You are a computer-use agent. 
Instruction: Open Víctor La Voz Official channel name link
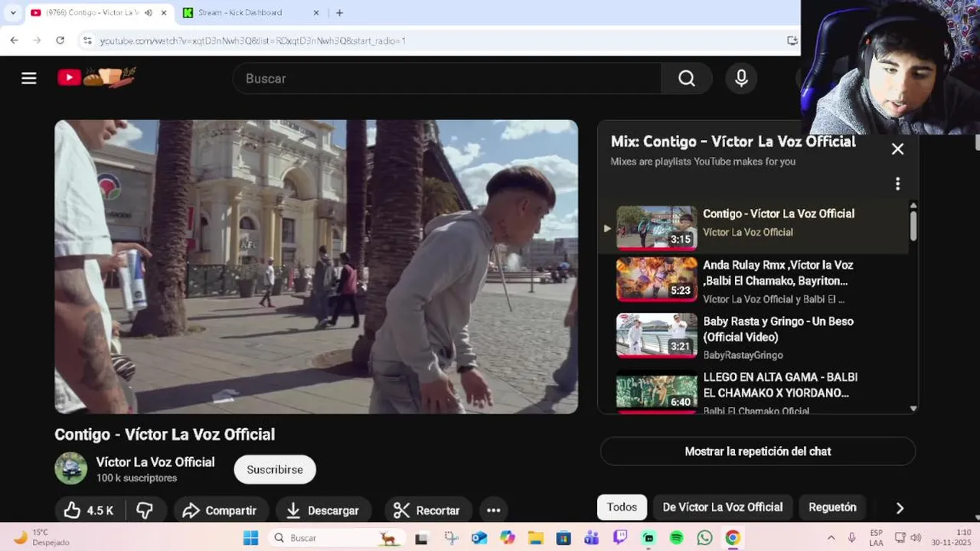tap(155, 462)
